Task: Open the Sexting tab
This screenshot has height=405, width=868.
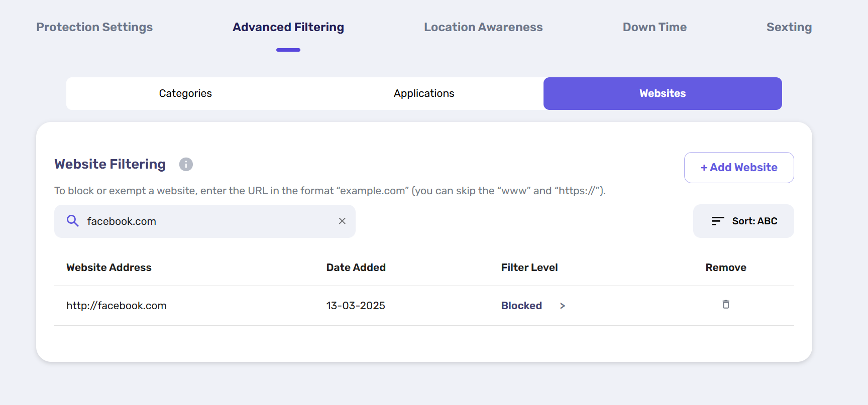Action: click(789, 27)
